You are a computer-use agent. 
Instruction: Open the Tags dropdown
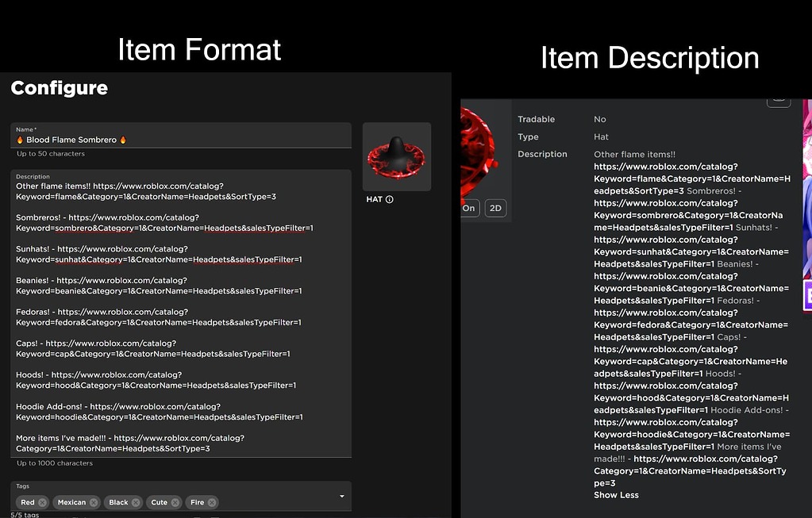(343, 495)
